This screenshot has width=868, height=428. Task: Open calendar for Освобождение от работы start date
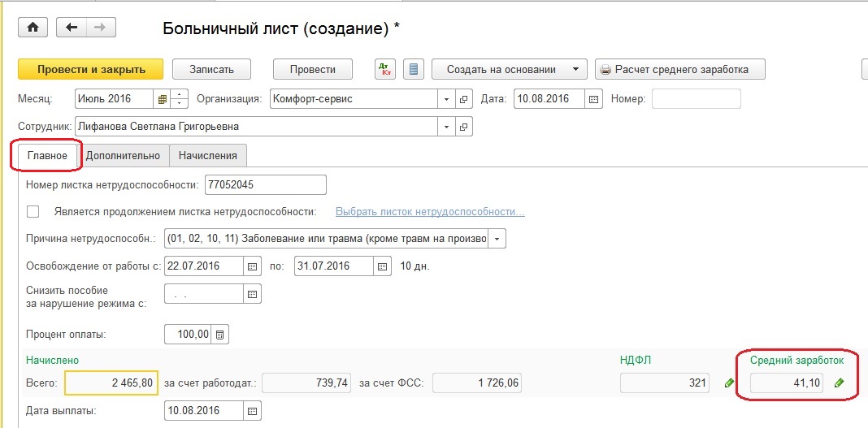coord(252,266)
